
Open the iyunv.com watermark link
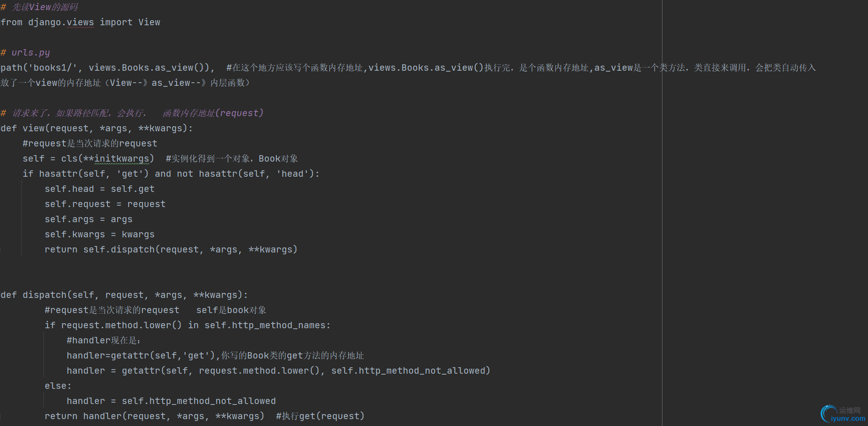coord(848,419)
